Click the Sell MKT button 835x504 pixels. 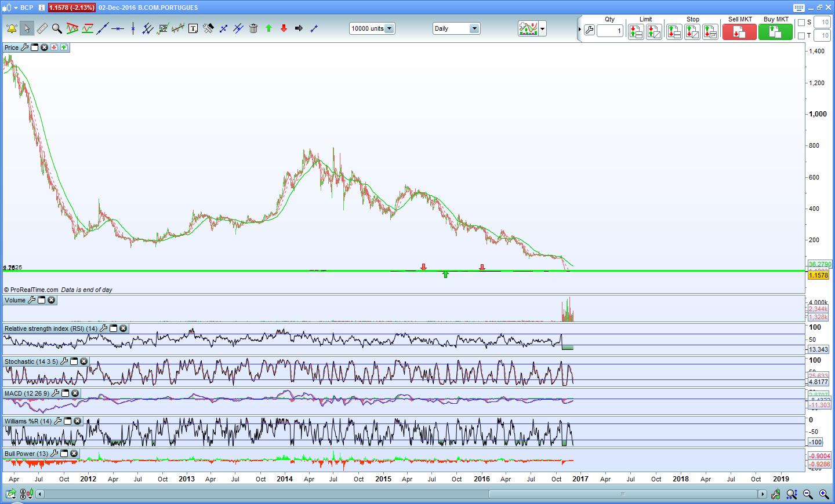[x=739, y=32]
